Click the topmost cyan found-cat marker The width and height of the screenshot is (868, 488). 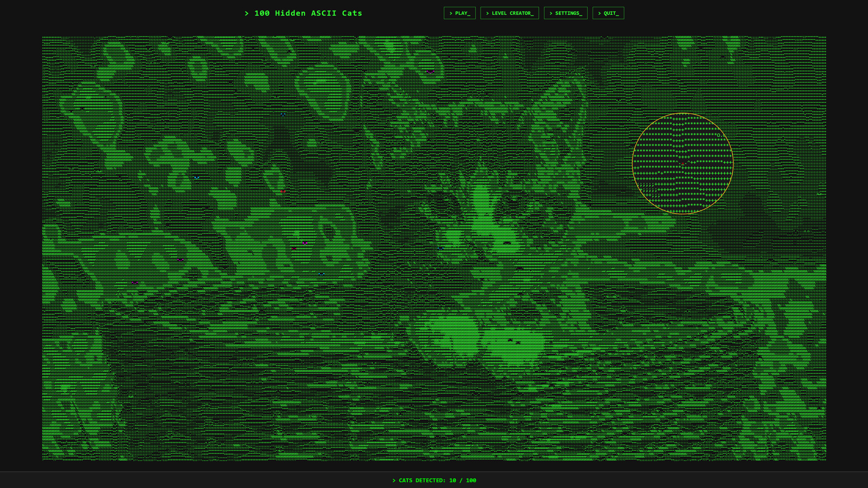point(283,114)
